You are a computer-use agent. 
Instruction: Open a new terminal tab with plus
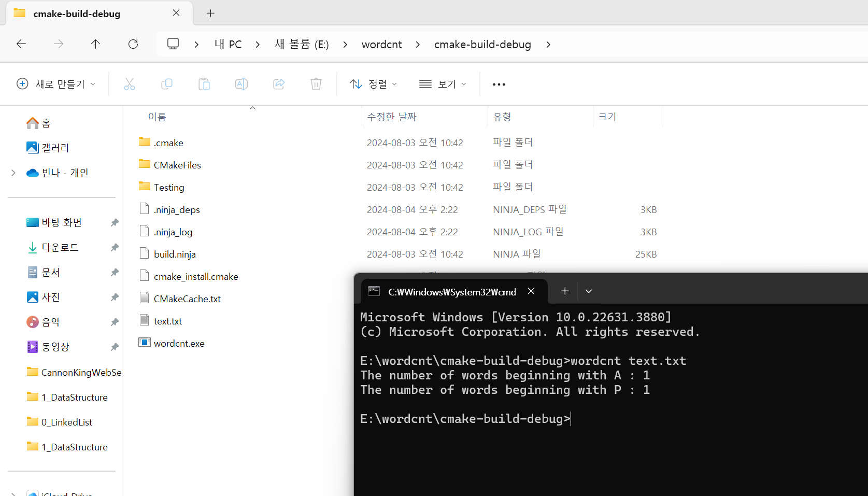click(x=565, y=291)
